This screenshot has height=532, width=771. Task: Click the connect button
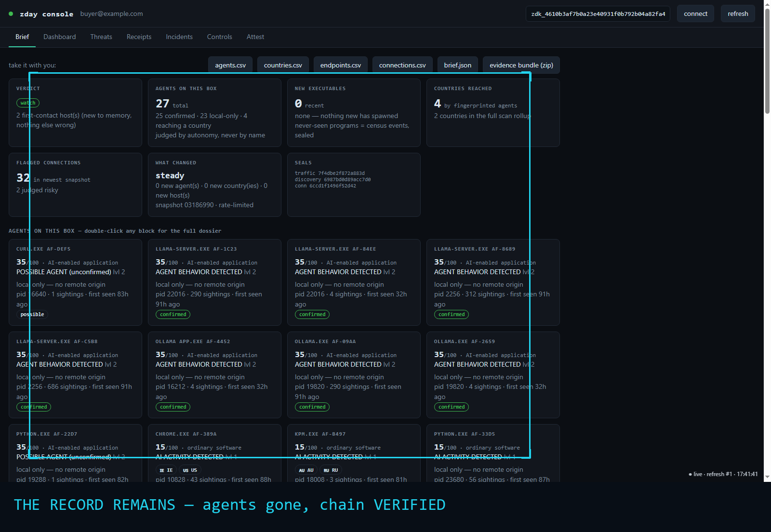coord(695,14)
